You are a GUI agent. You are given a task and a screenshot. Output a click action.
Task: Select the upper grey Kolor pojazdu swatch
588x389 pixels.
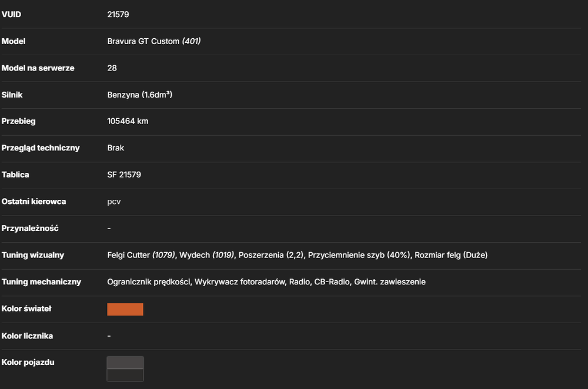coord(125,363)
